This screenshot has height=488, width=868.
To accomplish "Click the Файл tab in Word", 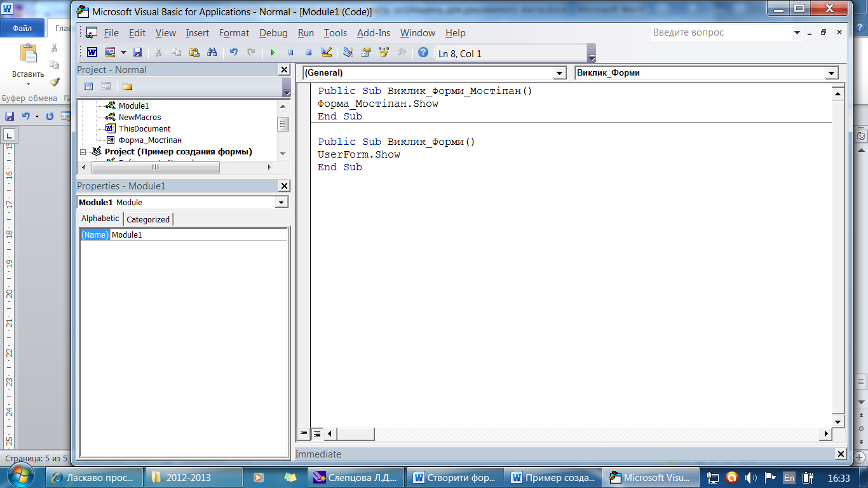I will point(22,29).
